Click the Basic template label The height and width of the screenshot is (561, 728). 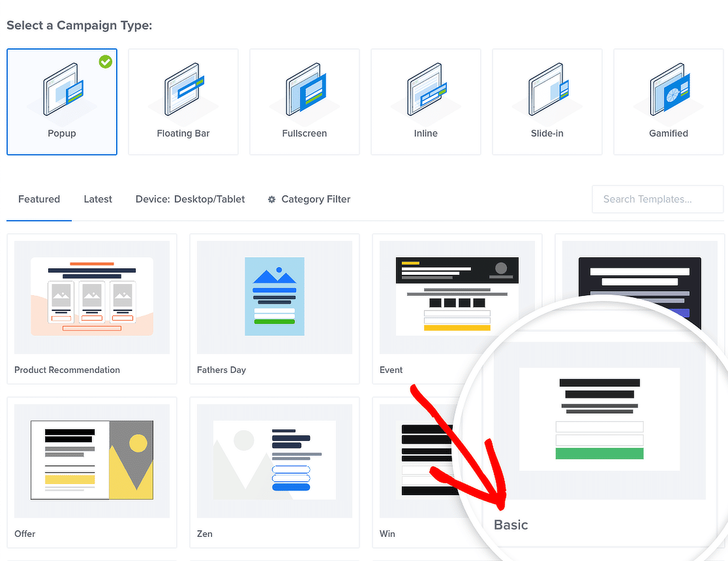511,525
